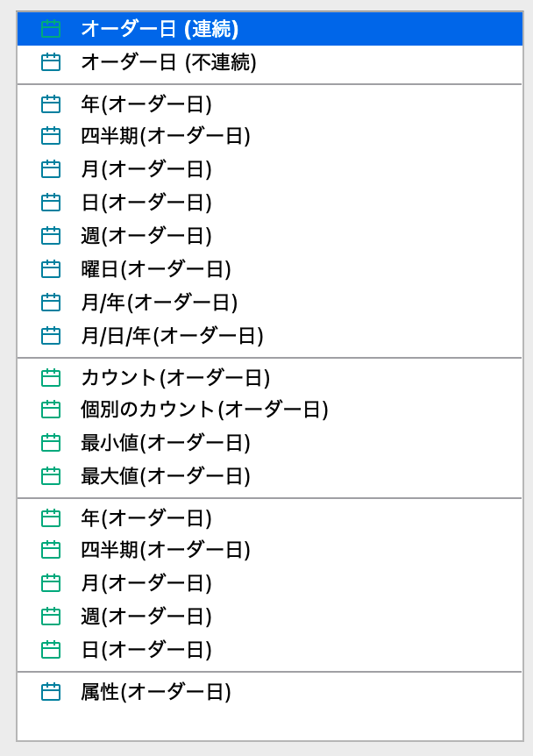Select the 最大値(オーダー日) option
This screenshot has width=533, height=756.
[x=166, y=476]
